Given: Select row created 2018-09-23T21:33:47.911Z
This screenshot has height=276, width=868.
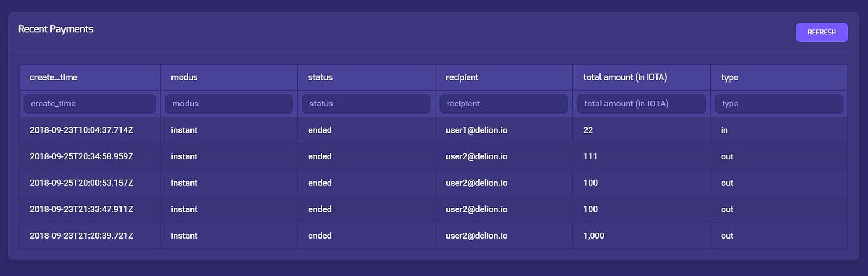Looking at the screenshot, I should 81,209.
